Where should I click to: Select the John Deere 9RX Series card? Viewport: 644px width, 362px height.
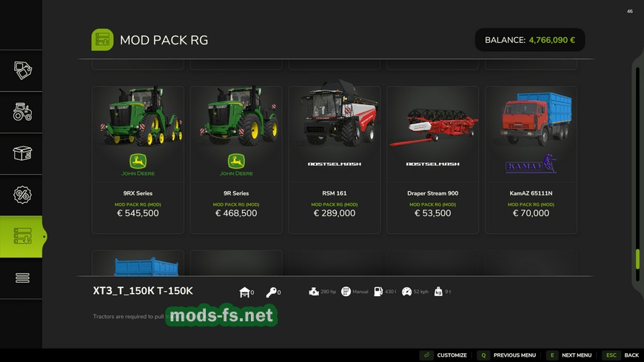[x=138, y=160]
